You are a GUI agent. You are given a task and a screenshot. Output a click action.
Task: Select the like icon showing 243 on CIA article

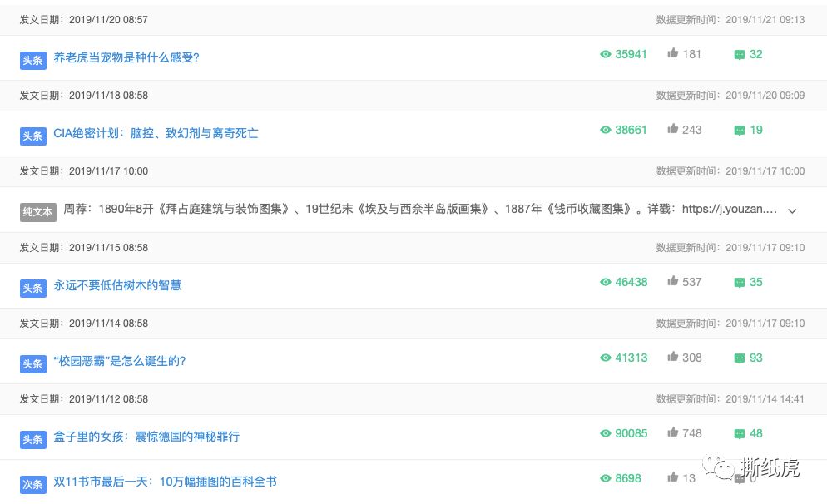click(x=672, y=130)
